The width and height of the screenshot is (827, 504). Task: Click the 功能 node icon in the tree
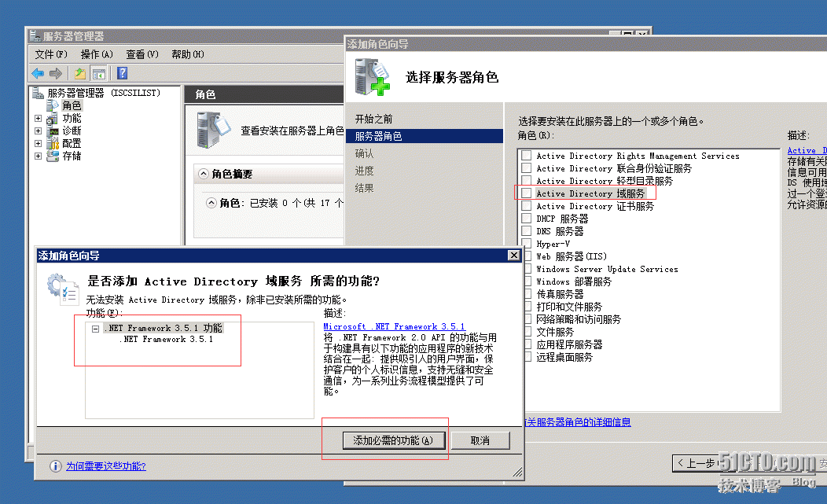(x=53, y=118)
